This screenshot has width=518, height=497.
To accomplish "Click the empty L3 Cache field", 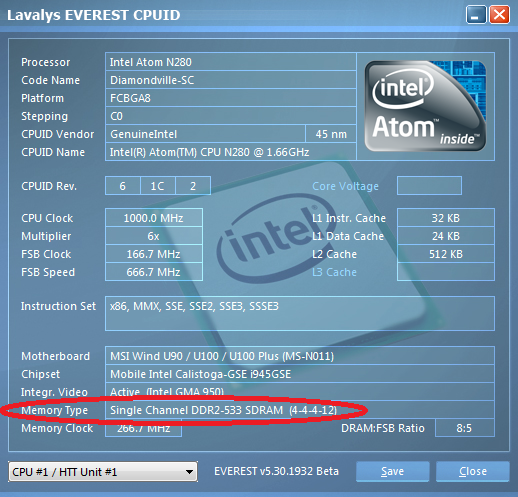I will (x=446, y=272).
